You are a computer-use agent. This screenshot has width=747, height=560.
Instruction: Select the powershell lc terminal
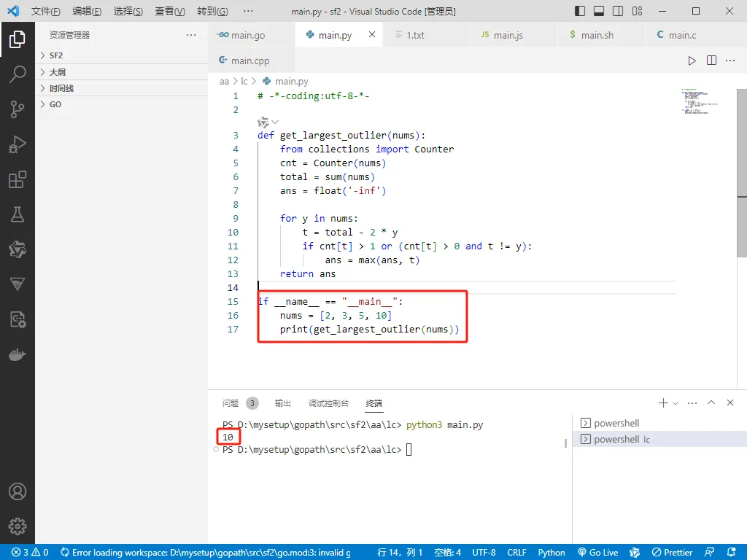(x=659, y=439)
